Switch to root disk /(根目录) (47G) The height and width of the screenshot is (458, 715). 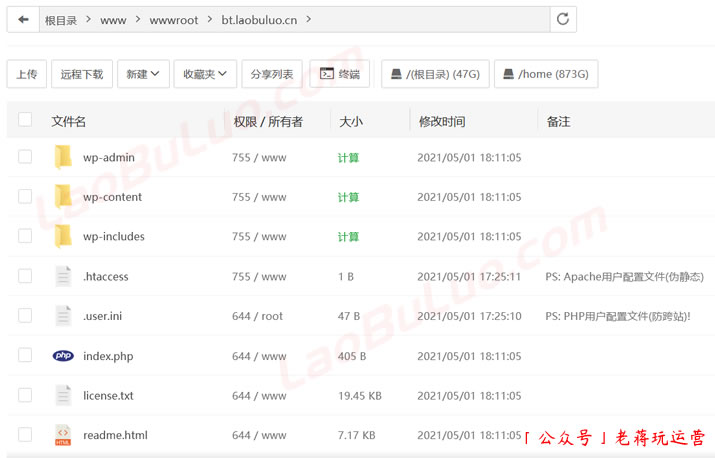435,74
